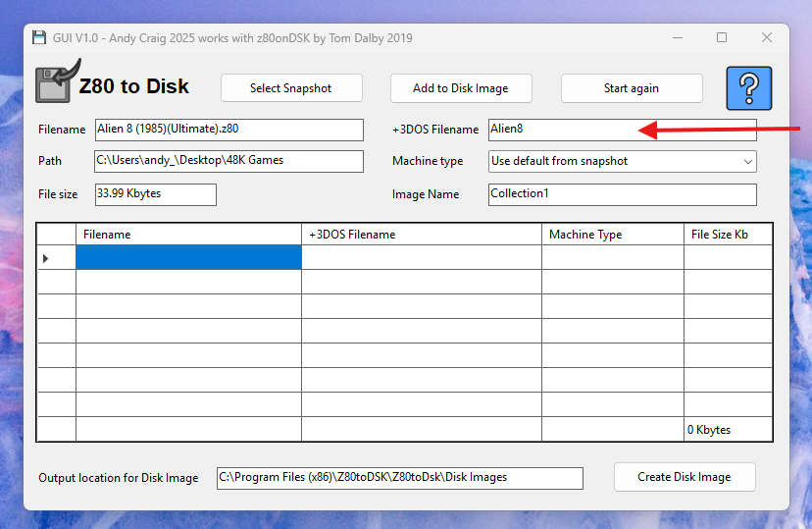The image size is (812, 529).
Task: Click the File size field
Action: point(155,194)
